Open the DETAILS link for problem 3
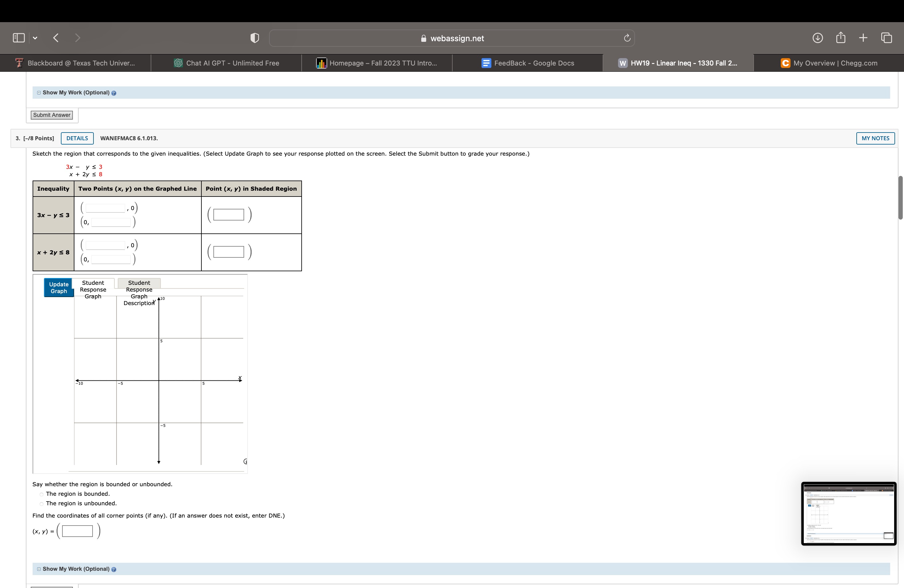Image resolution: width=904 pixels, height=588 pixels. point(77,138)
